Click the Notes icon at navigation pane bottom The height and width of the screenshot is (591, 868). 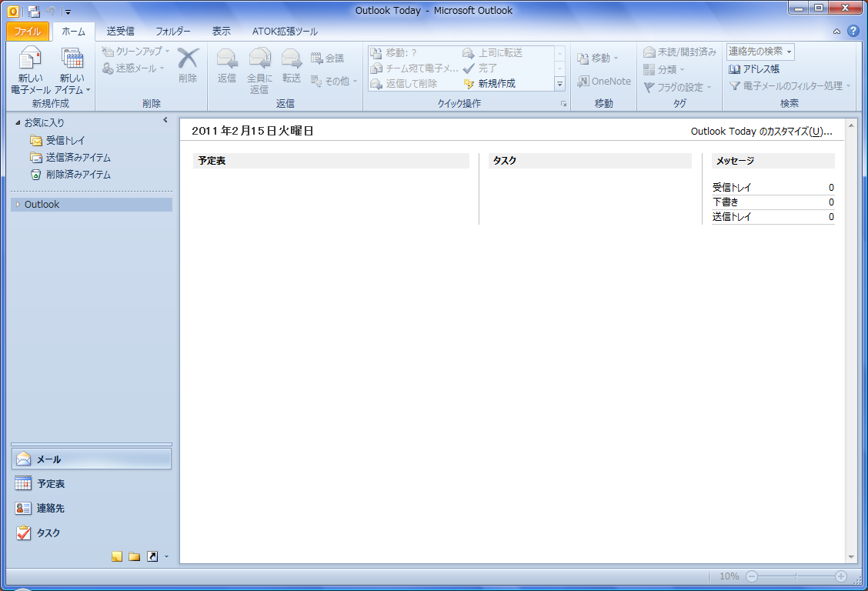[x=117, y=556]
